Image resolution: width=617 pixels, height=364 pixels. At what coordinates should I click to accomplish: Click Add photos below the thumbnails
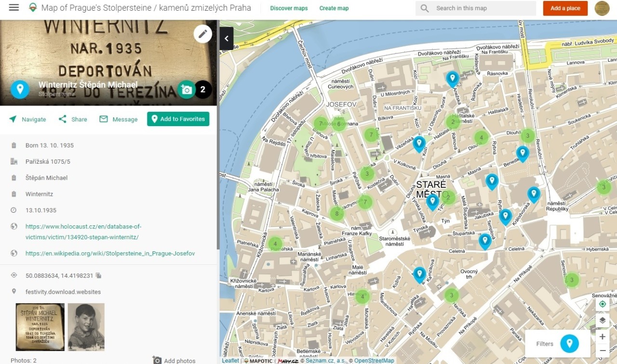(x=174, y=360)
